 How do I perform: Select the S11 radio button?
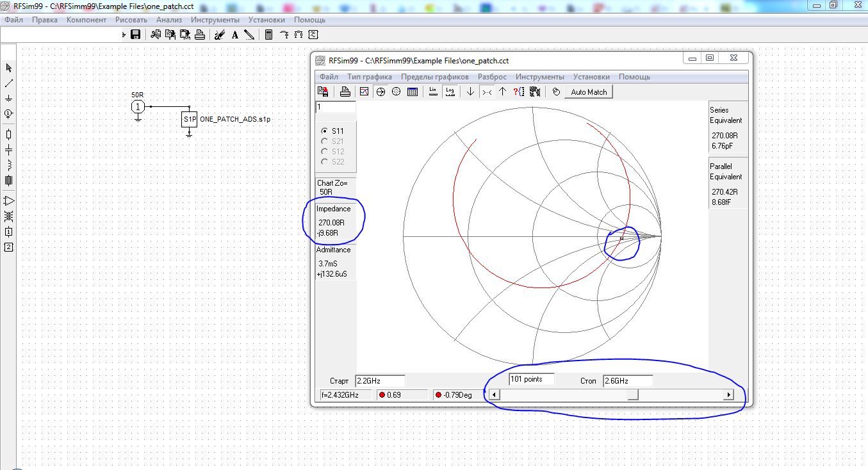click(325, 131)
